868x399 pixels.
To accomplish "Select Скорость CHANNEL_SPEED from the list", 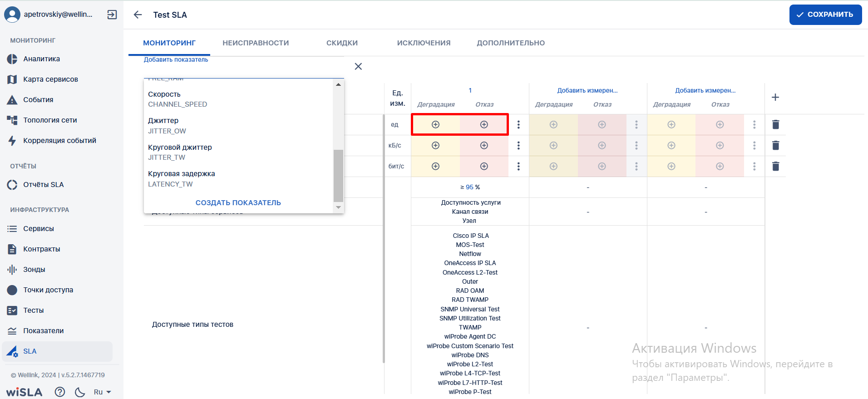I will click(x=238, y=99).
